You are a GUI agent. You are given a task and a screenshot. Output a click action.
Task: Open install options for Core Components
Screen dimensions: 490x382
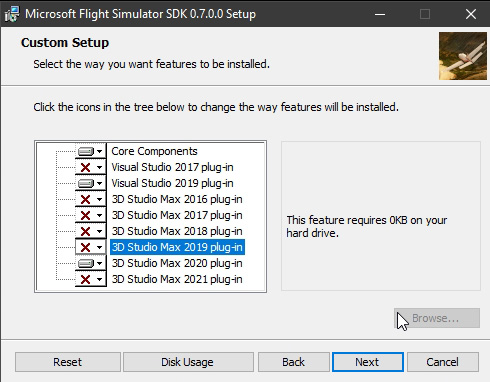click(x=91, y=151)
